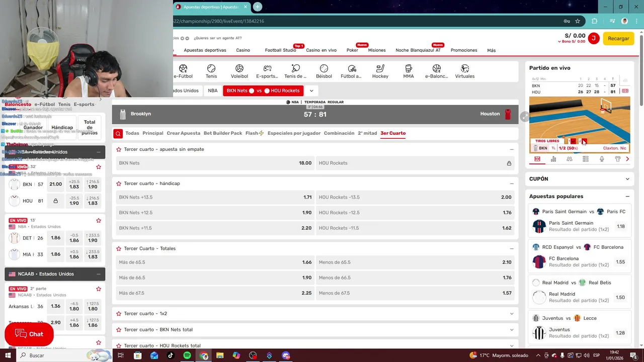
Task: Favorite the Tercer cuarto - apuesta sin empate market
Action: point(119,149)
